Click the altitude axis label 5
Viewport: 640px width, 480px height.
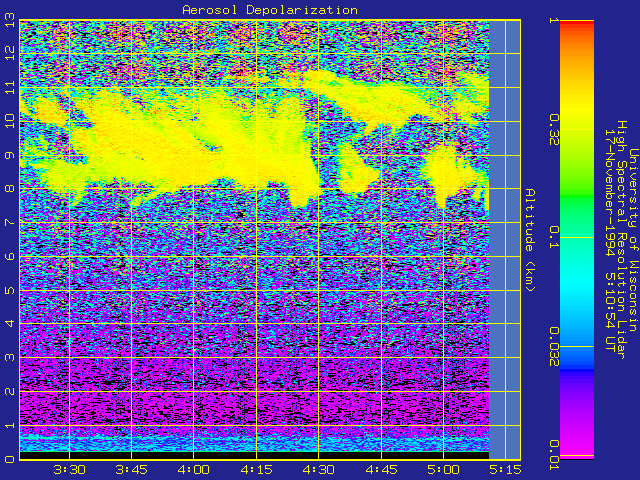click(9, 290)
